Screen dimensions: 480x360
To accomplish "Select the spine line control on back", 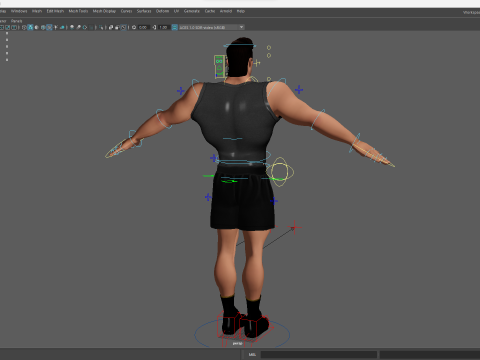I will (233, 139).
